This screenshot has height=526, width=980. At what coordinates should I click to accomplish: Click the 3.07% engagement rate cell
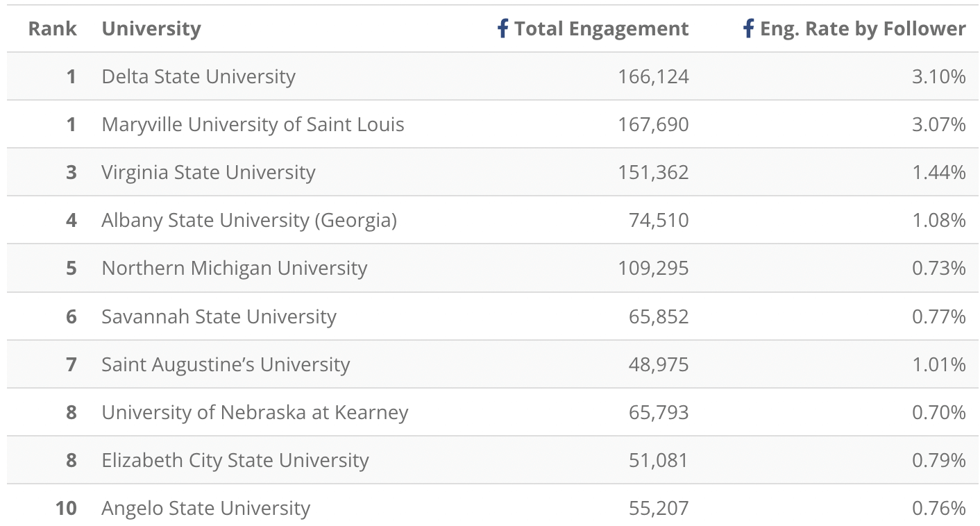(x=938, y=124)
